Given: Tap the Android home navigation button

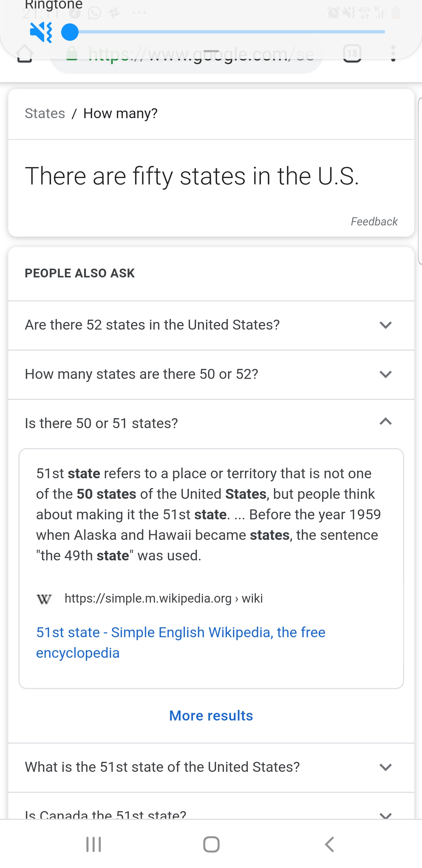Looking at the screenshot, I should tap(211, 845).
